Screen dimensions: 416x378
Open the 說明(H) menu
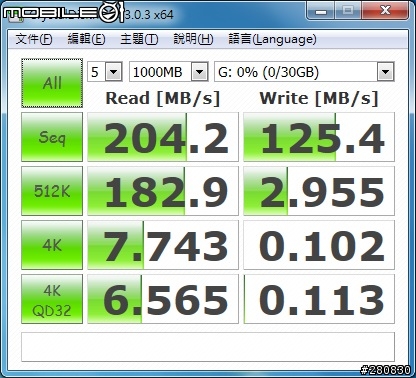[x=193, y=39]
